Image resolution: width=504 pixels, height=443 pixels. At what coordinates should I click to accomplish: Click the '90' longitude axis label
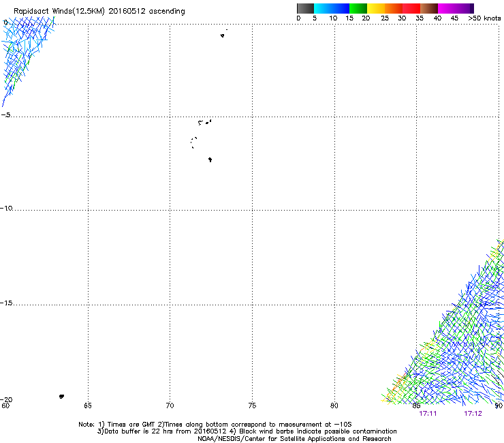tap(499, 406)
